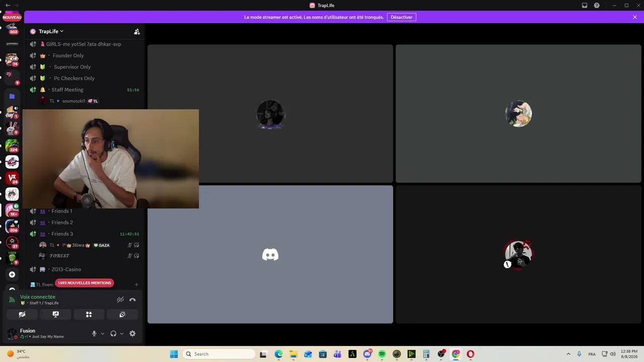Join the Pc Checkers Only voice channel
Image resolution: width=644 pixels, height=362 pixels.
84,78
